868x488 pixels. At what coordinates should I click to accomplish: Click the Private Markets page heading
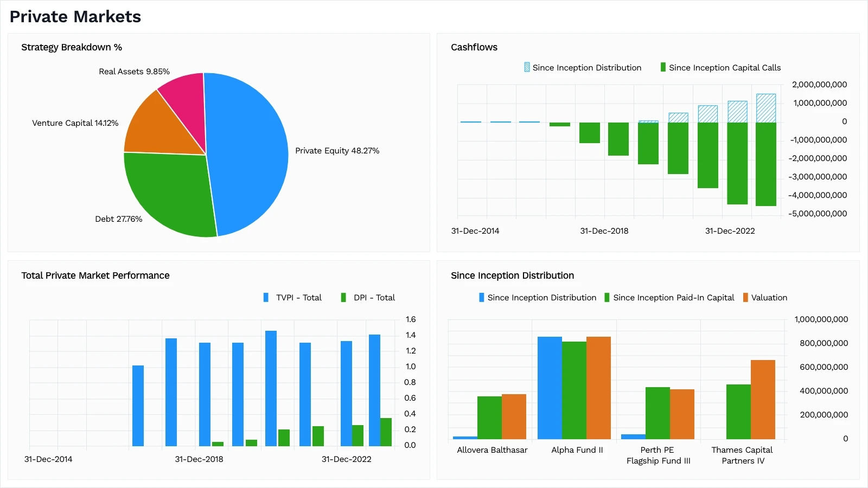click(74, 17)
